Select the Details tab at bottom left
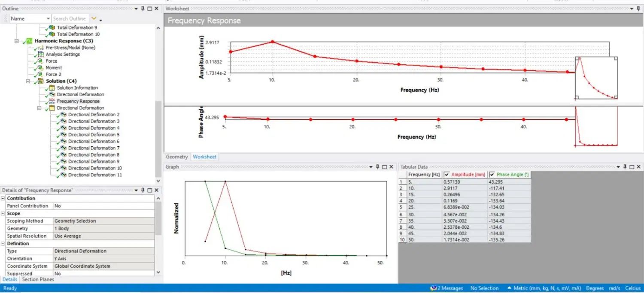Image resolution: width=644 pixels, height=293 pixels. click(10, 279)
